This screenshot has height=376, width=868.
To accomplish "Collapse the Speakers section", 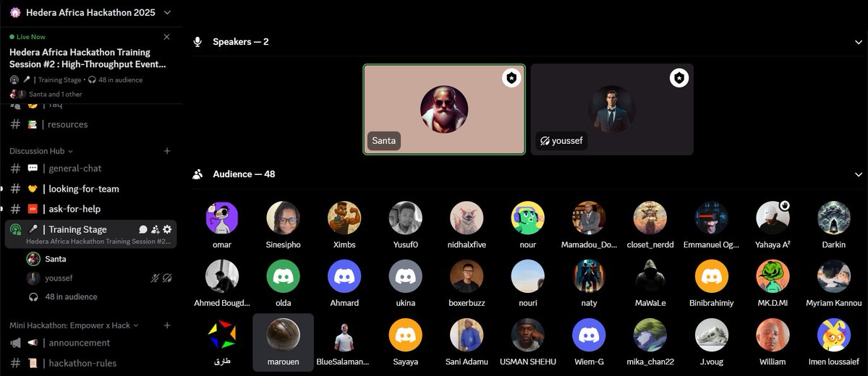I will point(858,42).
